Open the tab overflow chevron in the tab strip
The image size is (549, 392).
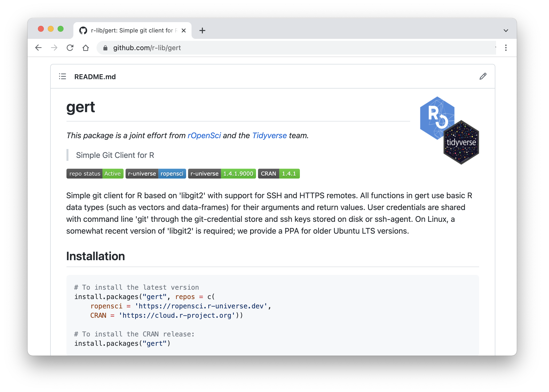(x=506, y=30)
